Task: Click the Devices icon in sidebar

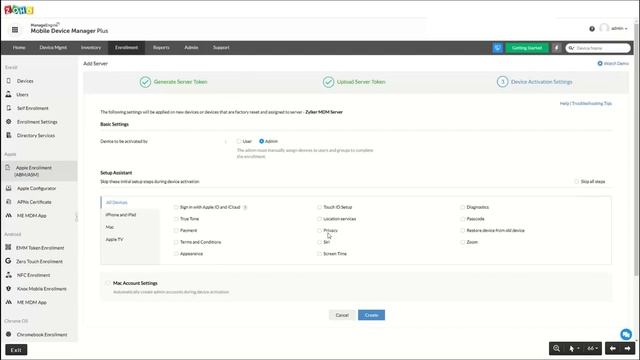Action: point(9,81)
